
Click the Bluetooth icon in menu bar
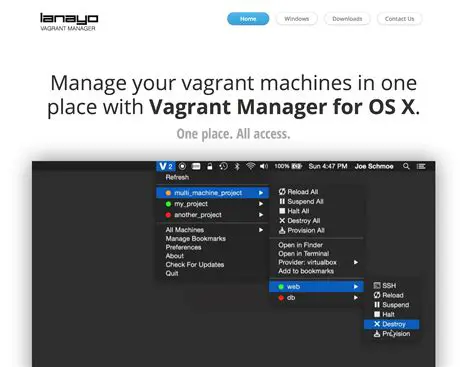(x=237, y=166)
